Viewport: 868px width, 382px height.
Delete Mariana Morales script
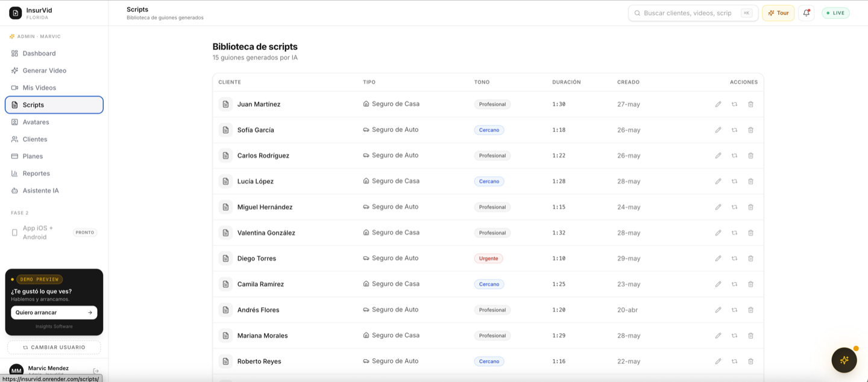[x=750, y=336]
